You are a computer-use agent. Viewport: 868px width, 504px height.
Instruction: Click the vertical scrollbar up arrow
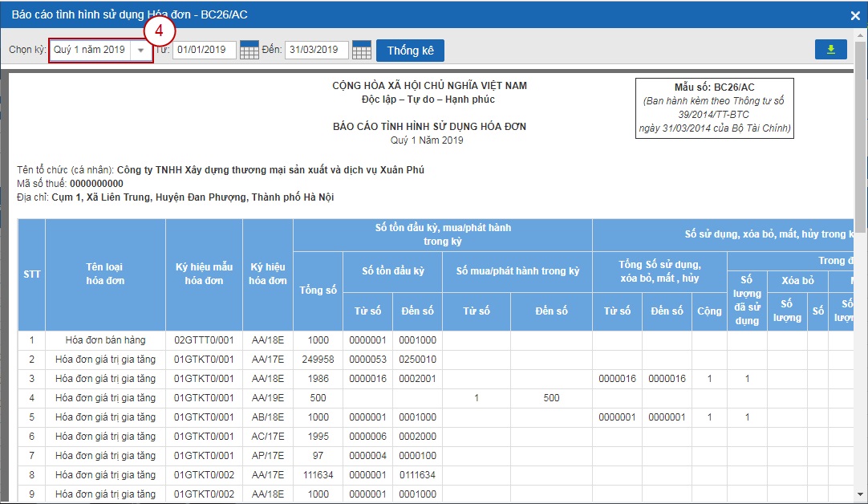coord(860,35)
